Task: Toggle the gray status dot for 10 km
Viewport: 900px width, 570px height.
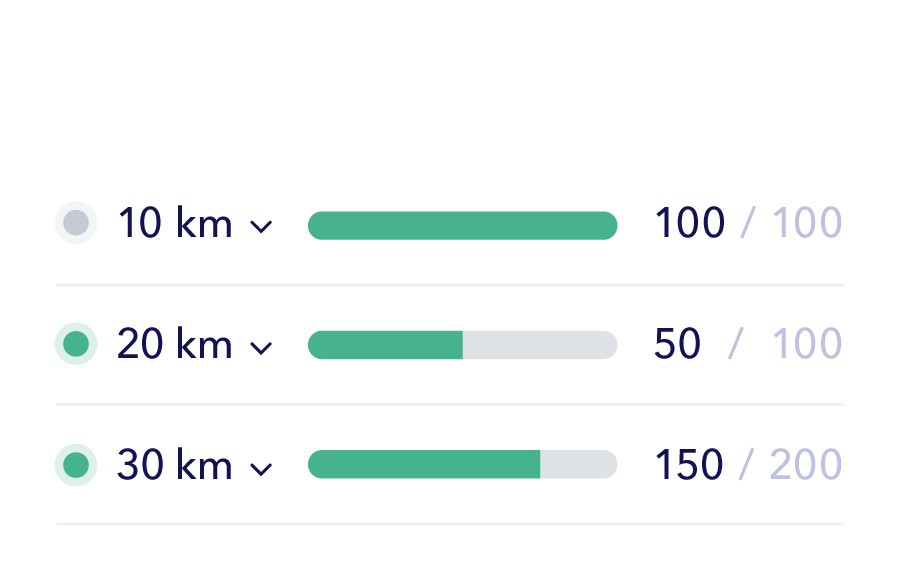Action: pos(76,223)
